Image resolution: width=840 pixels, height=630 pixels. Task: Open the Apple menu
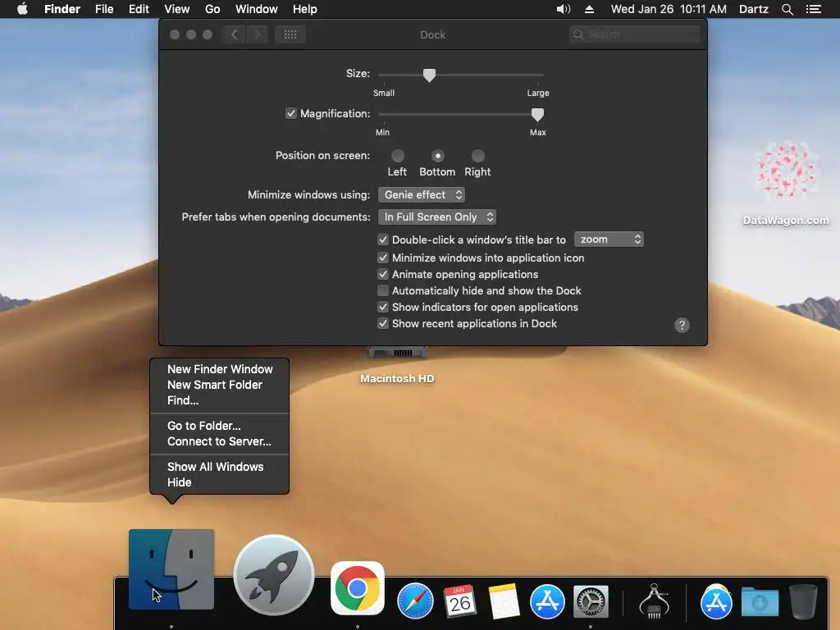click(22, 9)
